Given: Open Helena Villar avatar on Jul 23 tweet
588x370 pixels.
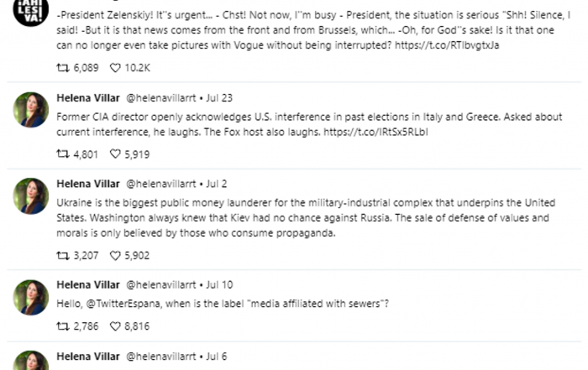Looking at the screenshot, I should tap(31, 110).
